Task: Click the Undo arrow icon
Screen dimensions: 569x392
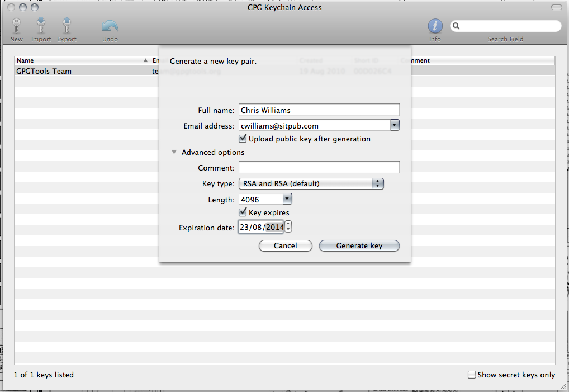Action: pos(110,26)
